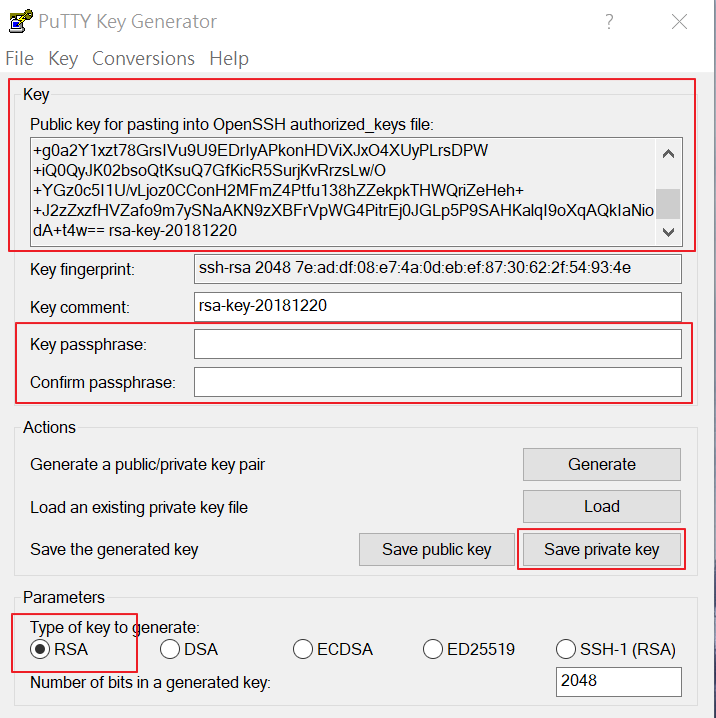Click the 'Generate a public/private key pair' label
The height and width of the screenshot is (718, 716).
(x=147, y=464)
